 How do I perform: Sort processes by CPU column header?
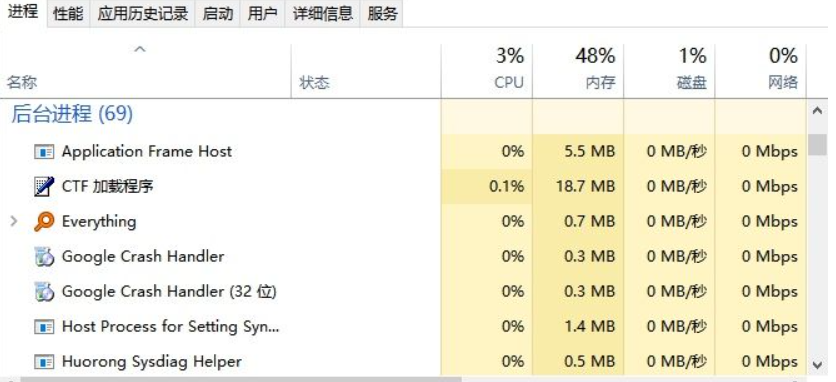(487, 69)
